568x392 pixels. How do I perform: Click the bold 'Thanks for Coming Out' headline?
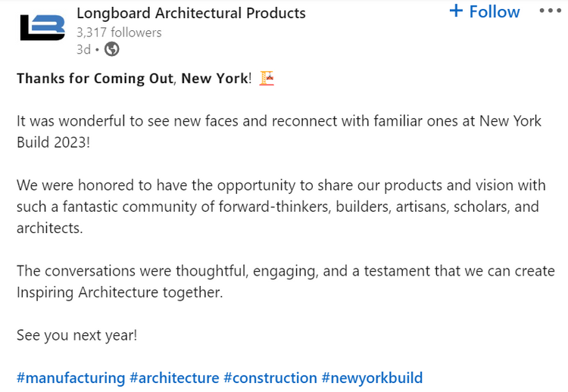[x=95, y=79]
